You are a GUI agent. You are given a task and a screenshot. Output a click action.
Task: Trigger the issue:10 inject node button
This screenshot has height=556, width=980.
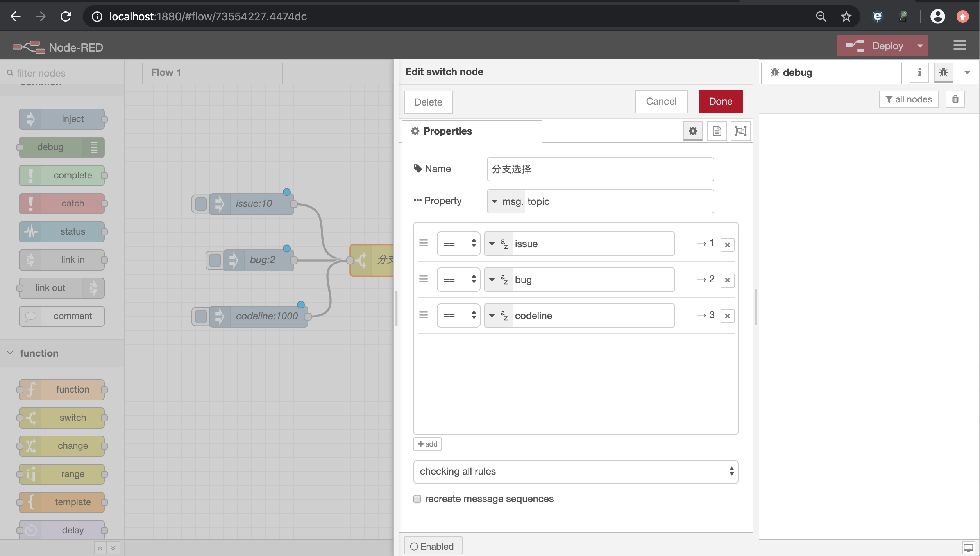point(200,204)
